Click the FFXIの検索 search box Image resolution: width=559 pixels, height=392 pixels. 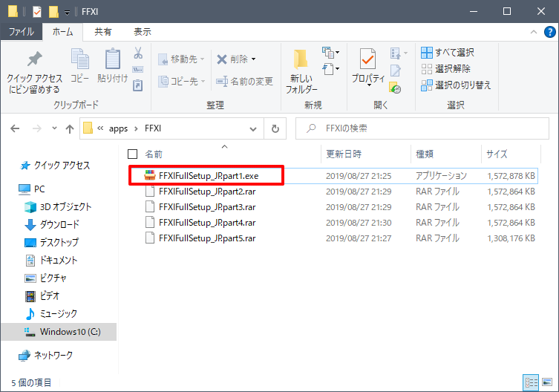point(422,128)
